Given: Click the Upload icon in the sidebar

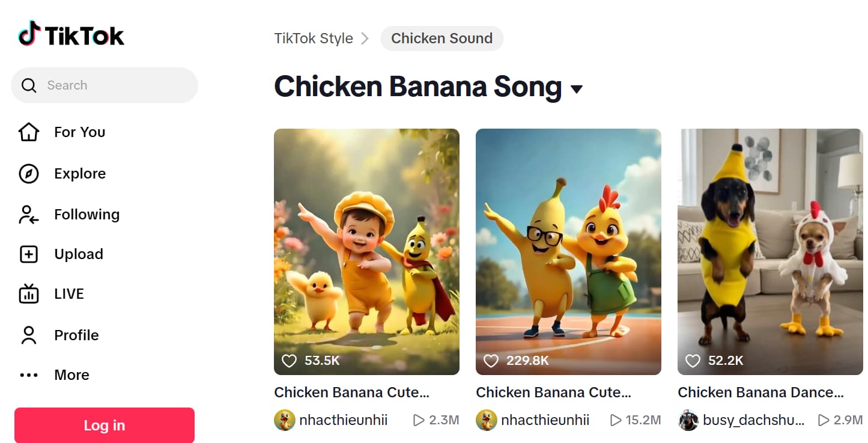Looking at the screenshot, I should click(x=29, y=254).
